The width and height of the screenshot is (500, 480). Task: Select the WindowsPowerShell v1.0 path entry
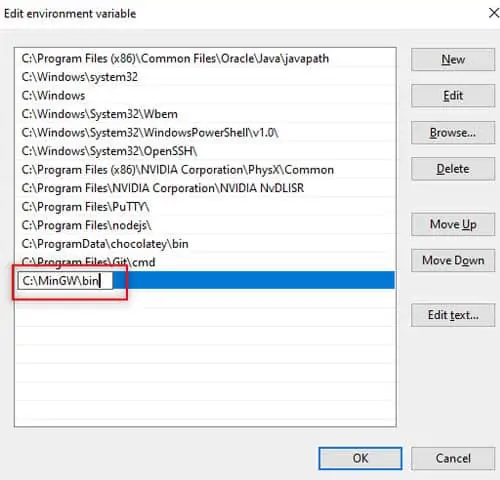tap(205, 133)
